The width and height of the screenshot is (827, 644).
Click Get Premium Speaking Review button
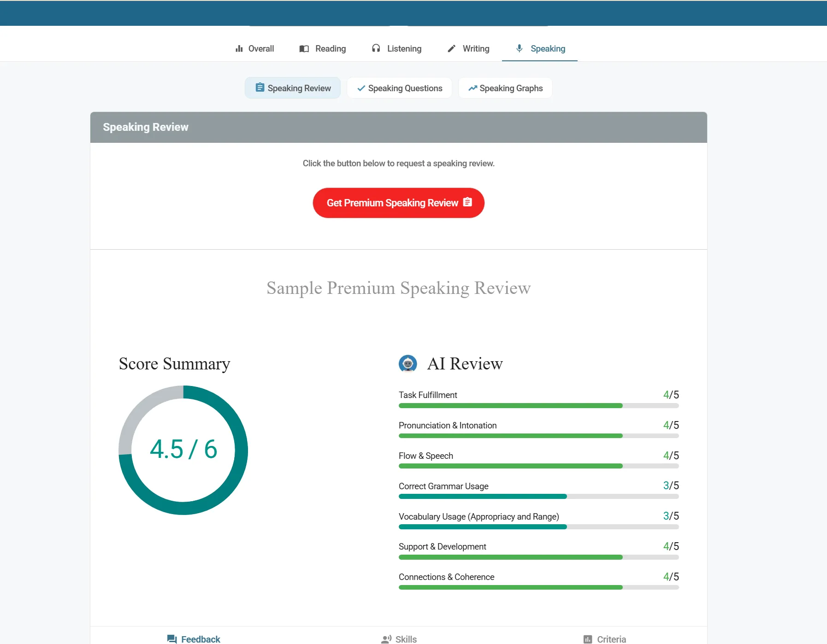click(399, 203)
